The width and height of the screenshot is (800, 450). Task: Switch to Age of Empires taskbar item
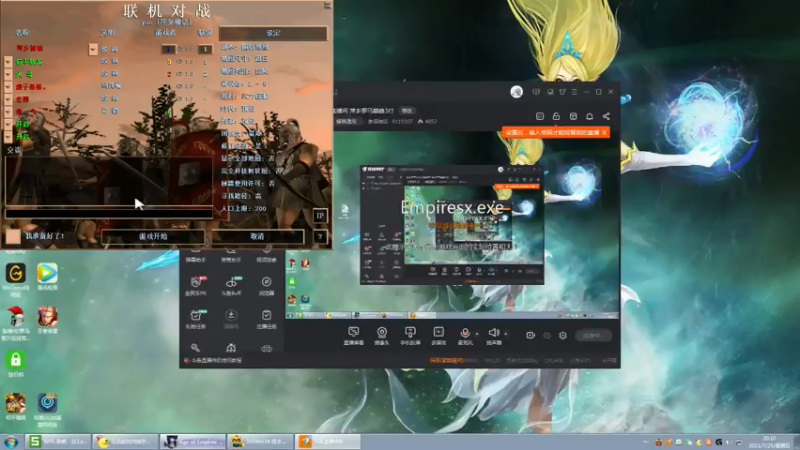pyautogui.click(x=193, y=441)
